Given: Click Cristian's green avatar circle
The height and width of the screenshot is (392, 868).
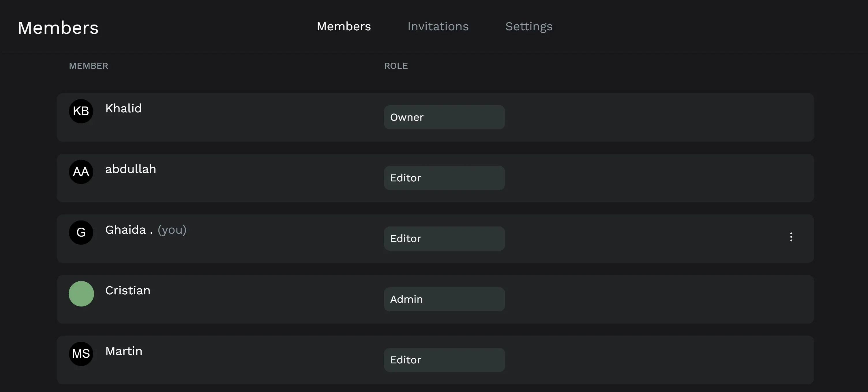Looking at the screenshot, I should pyautogui.click(x=81, y=293).
